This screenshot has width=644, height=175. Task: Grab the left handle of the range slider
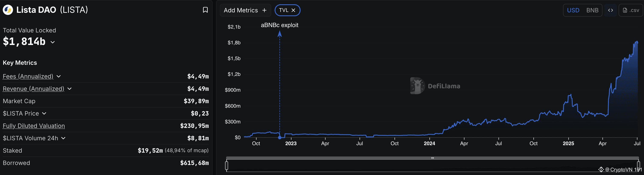pos(226,165)
